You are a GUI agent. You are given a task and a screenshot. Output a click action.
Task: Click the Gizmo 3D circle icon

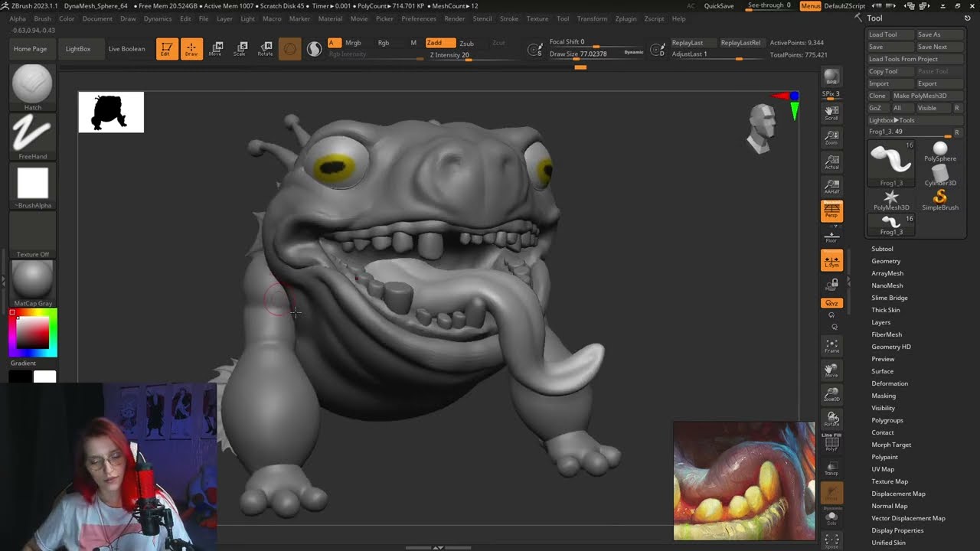(x=289, y=49)
